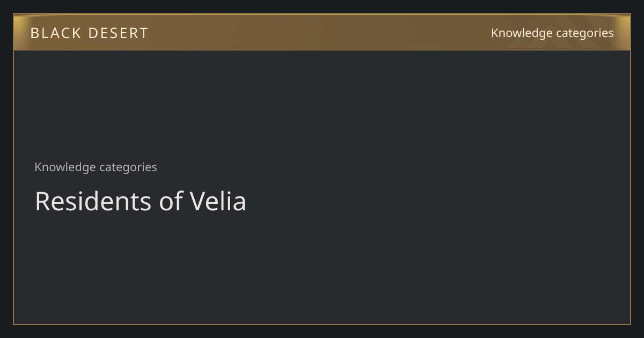
Task: Click the letter B of BLACK DESERT
Action: coord(35,33)
